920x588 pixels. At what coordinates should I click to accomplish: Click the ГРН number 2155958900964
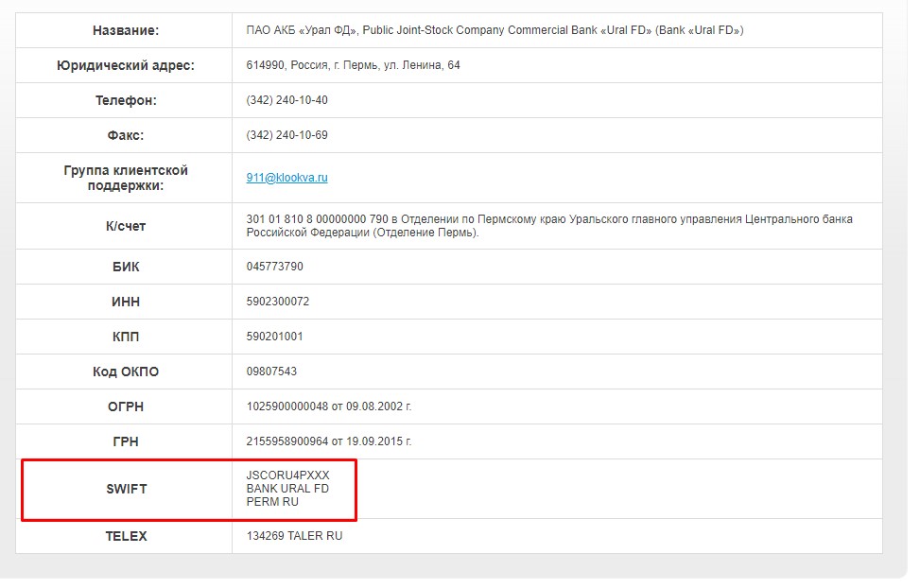(286, 441)
